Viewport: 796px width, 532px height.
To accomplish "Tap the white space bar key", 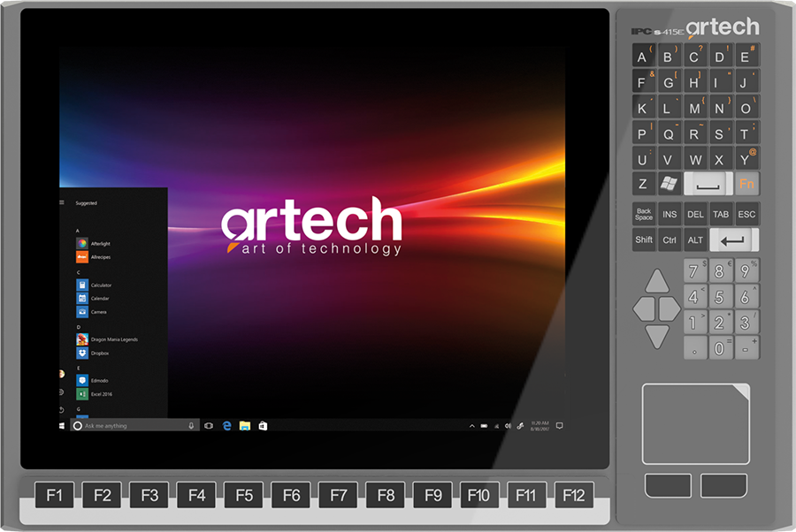I will pos(708,184).
